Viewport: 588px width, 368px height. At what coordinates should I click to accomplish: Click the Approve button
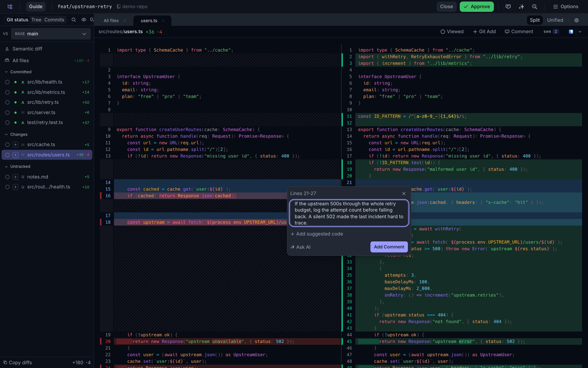click(477, 6)
